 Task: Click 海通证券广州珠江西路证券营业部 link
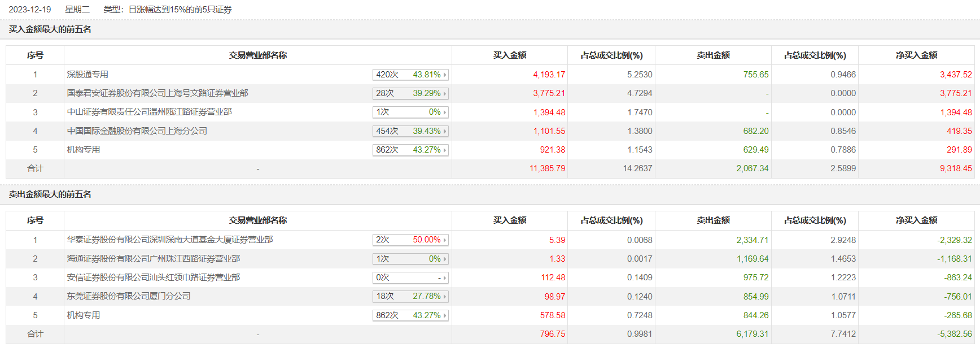tap(154, 259)
